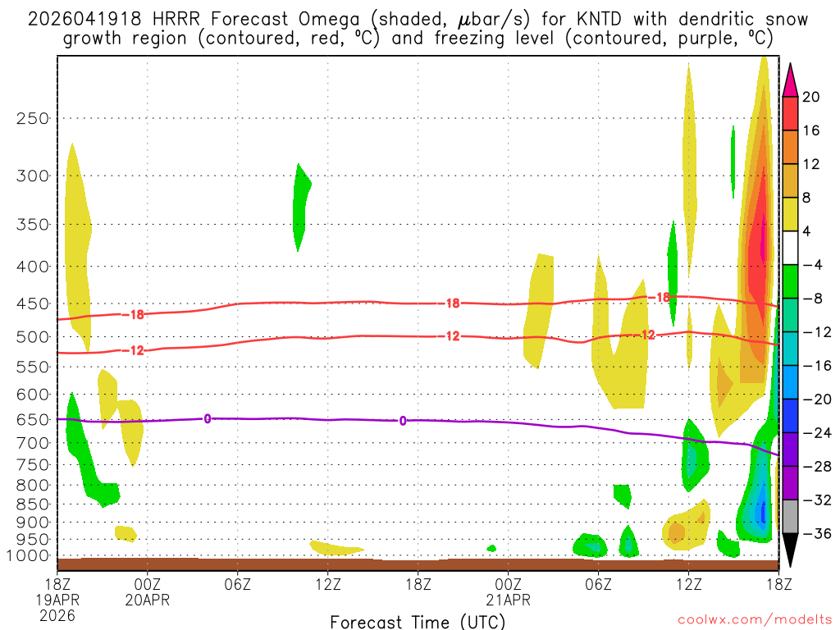Click the 700 pressure level label
840x630 pixels.
click(x=33, y=443)
